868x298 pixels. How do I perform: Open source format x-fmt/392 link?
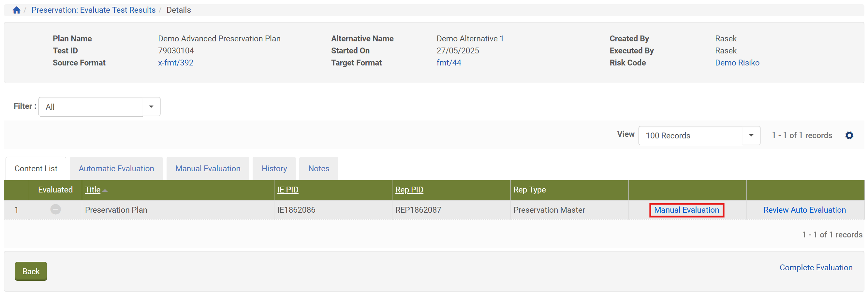pos(176,63)
